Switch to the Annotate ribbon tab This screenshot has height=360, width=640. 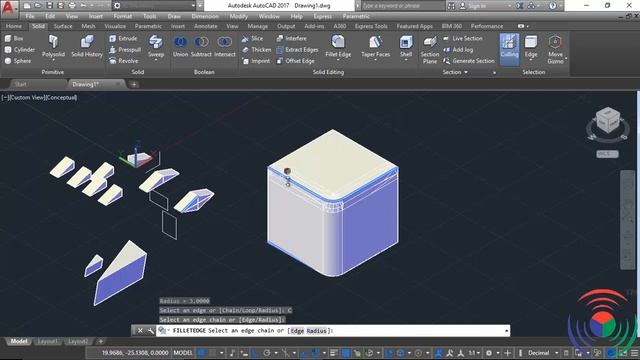coord(206,26)
